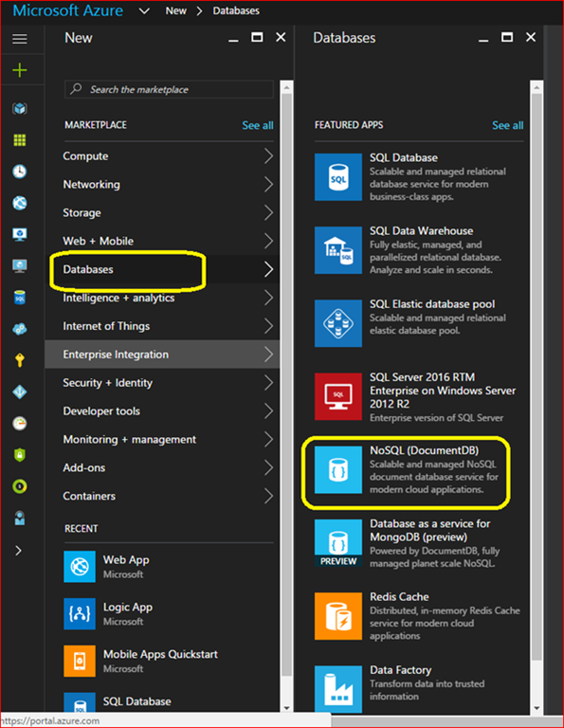Image resolution: width=564 pixels, height=728 pixels.
Task: Click the green plus New icon
Action: 20,70
